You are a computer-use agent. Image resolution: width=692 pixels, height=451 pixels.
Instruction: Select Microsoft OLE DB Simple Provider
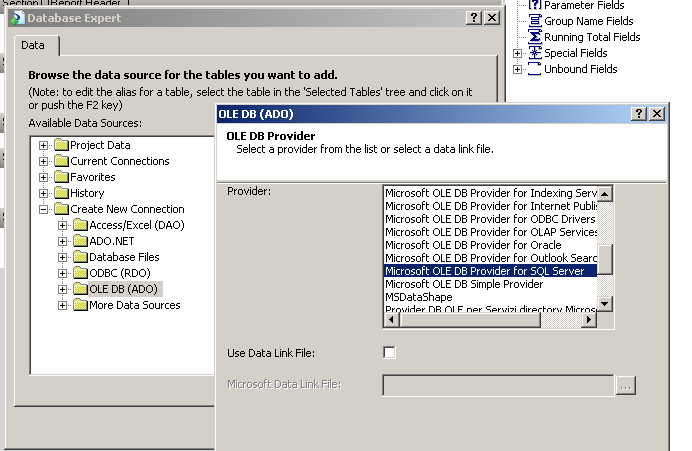click(x=490, y=284)
